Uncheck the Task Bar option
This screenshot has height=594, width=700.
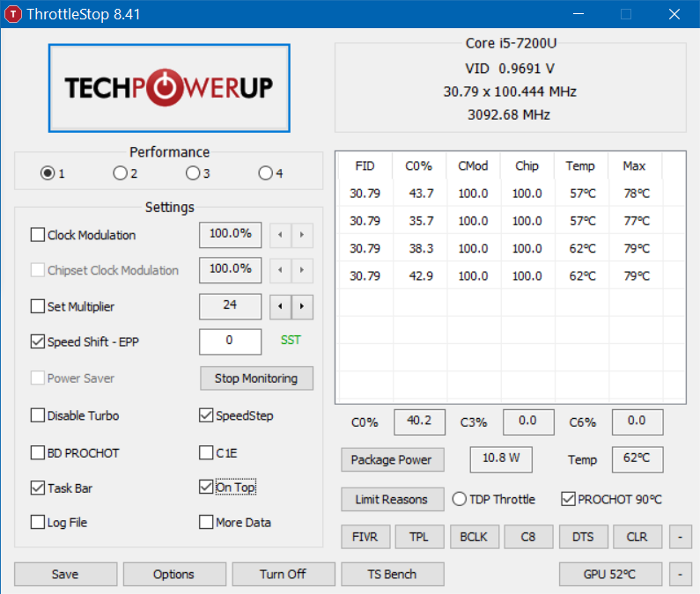tap(38, 488)
